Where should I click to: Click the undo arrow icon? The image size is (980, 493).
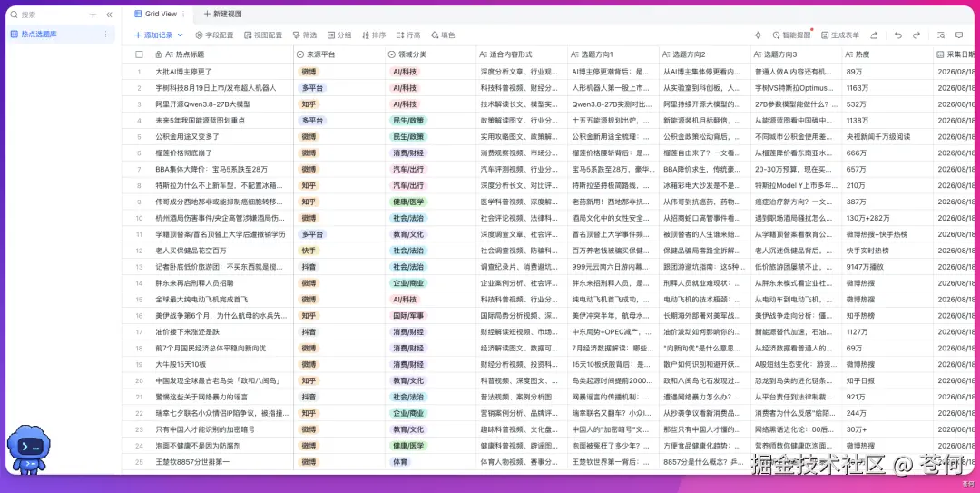coord(898,35)
